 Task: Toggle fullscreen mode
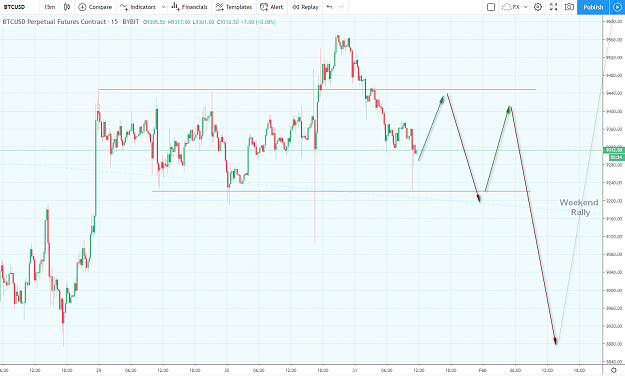(554, 7)
